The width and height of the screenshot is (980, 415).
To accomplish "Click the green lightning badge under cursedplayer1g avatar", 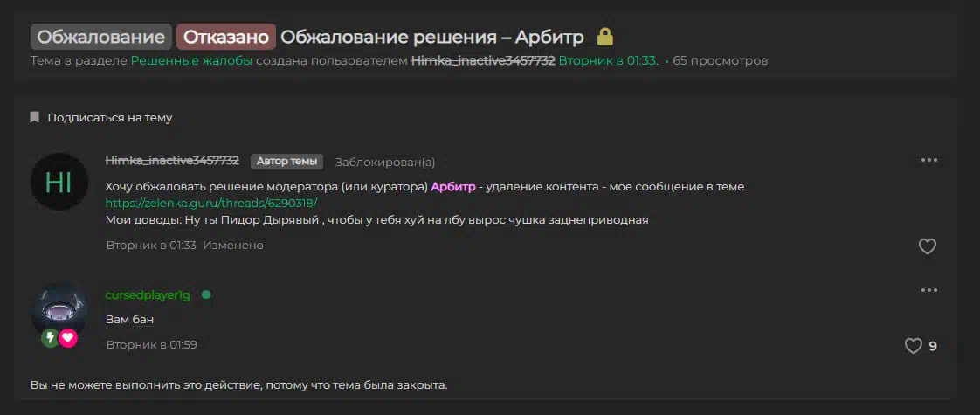I will [50, 338].
